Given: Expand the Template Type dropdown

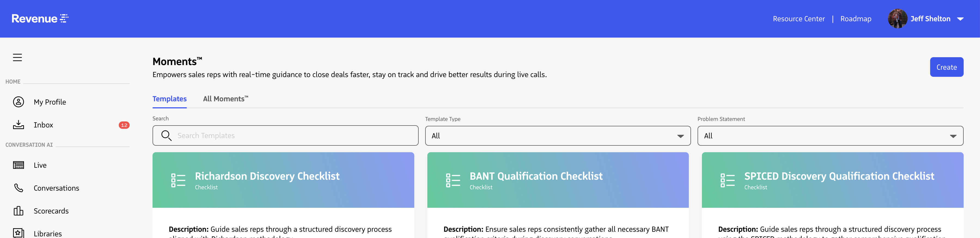Looking at the screenshot, I should point(680,136).
